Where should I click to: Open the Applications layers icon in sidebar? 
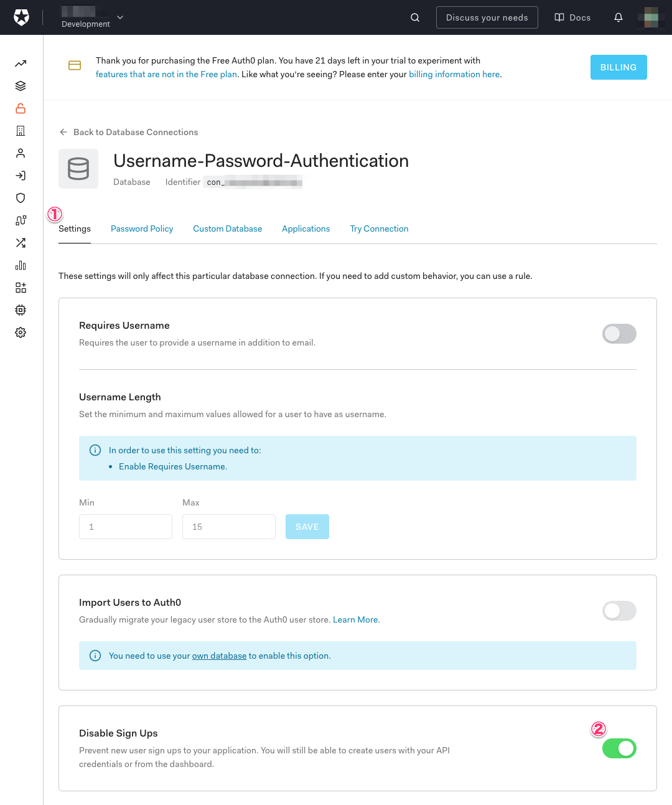pos(21,86)
